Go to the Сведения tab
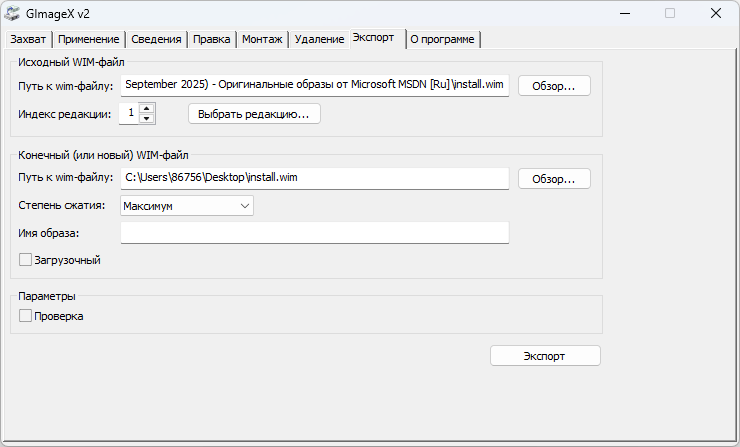 [156, 39]
